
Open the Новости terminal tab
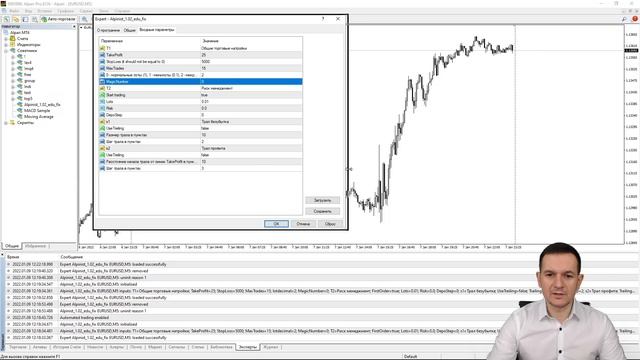click(x=95, y=347)
